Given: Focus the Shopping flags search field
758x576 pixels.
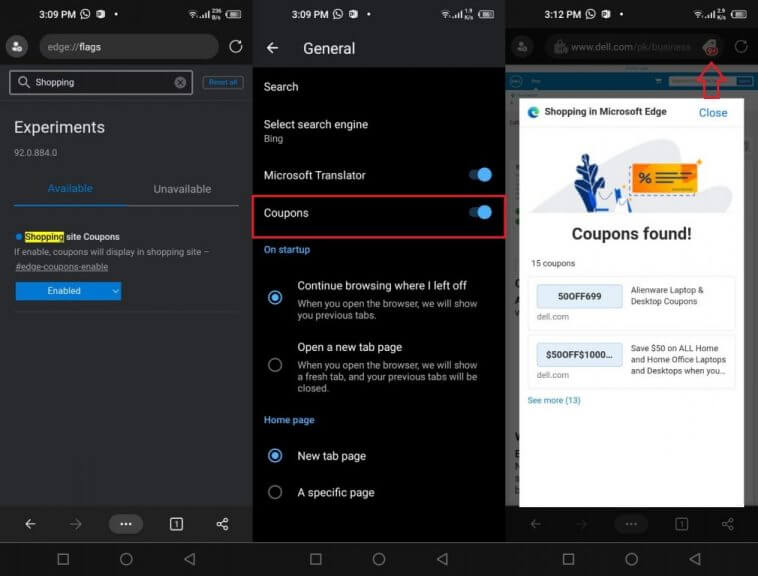Looking at the screenshot, I should tap(101, 82).
